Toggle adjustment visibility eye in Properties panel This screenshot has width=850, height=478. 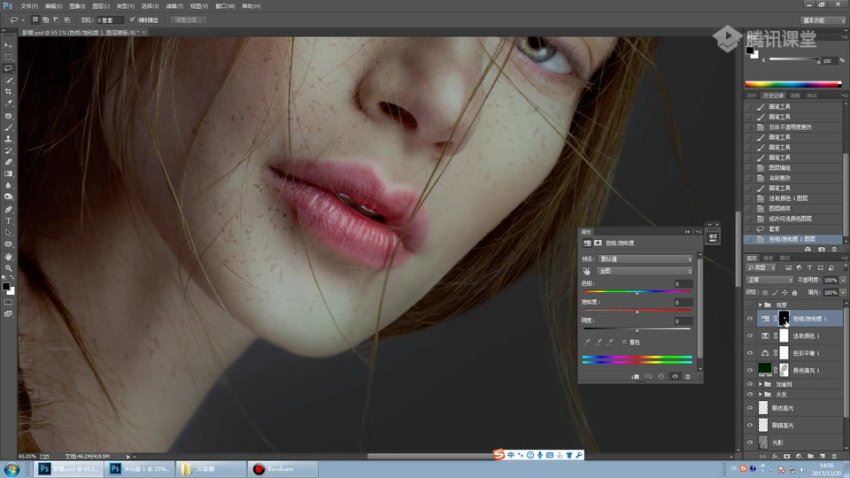coord(675,377)
